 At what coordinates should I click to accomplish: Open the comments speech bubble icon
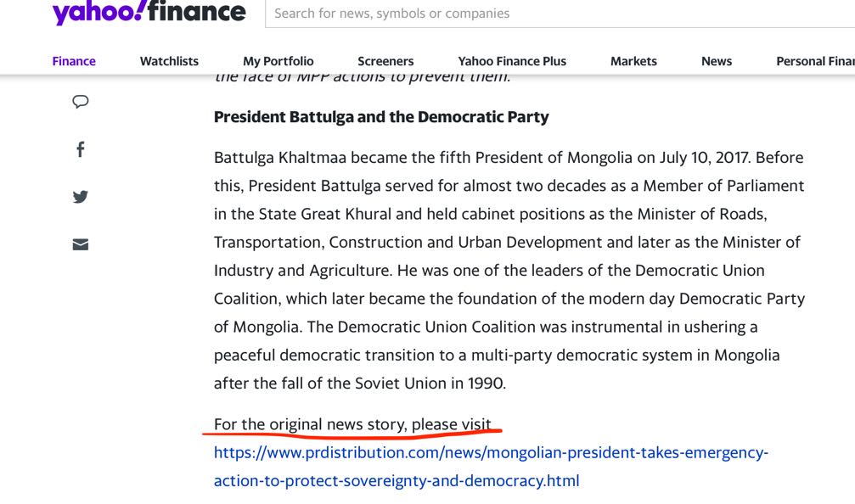pos(81,102)
